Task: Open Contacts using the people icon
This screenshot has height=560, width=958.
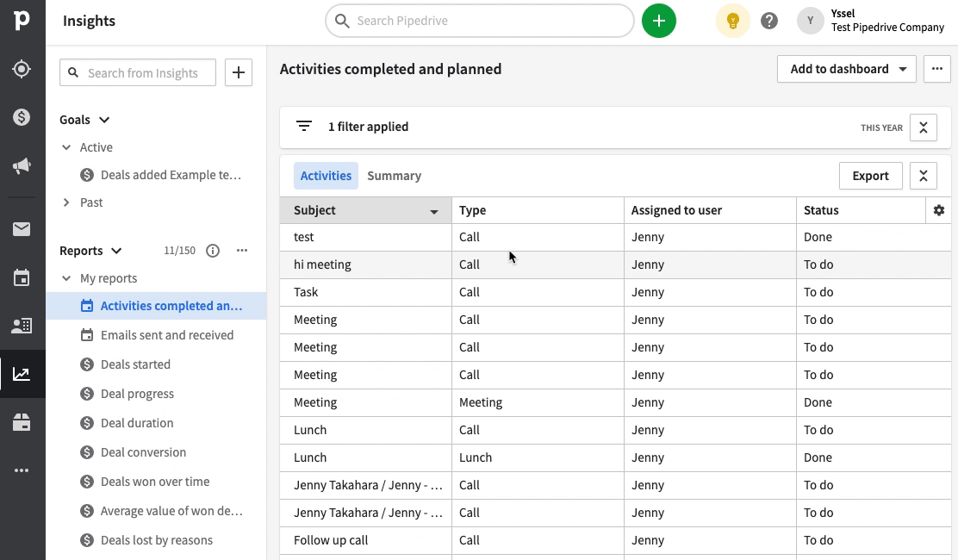Action: 22,326
